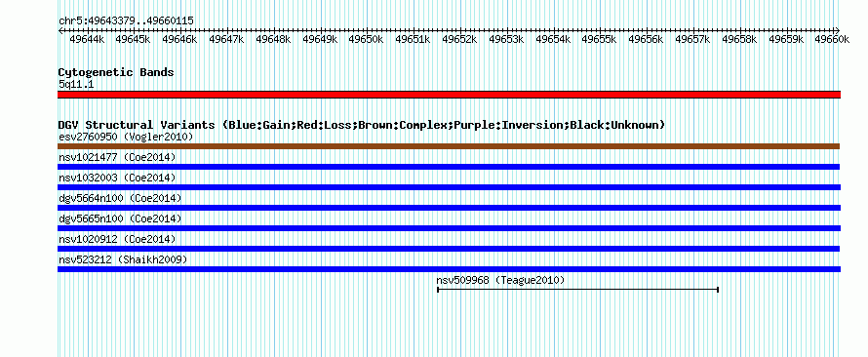Click the chr5:49643379..49660115 region label
The width and height of the screenshot is (868, 357).
tap(126, 20)
